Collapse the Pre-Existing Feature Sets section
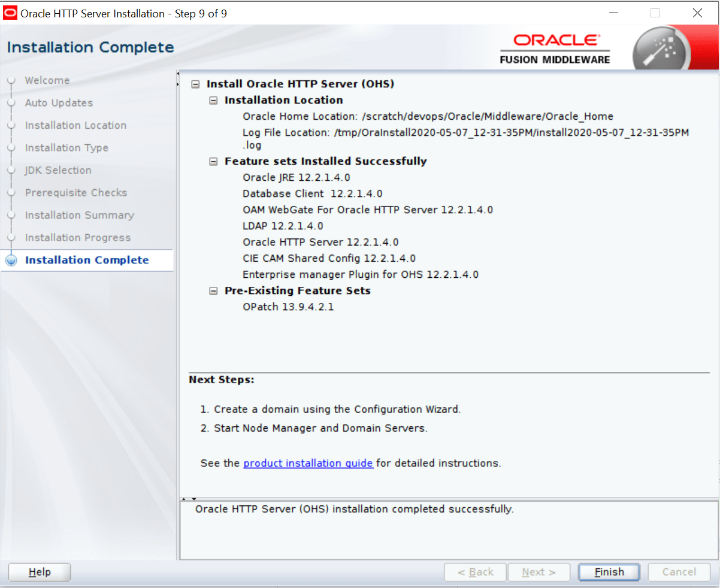Screen dimensions: 720x588 pyautogui.click(x=213, y=290)
